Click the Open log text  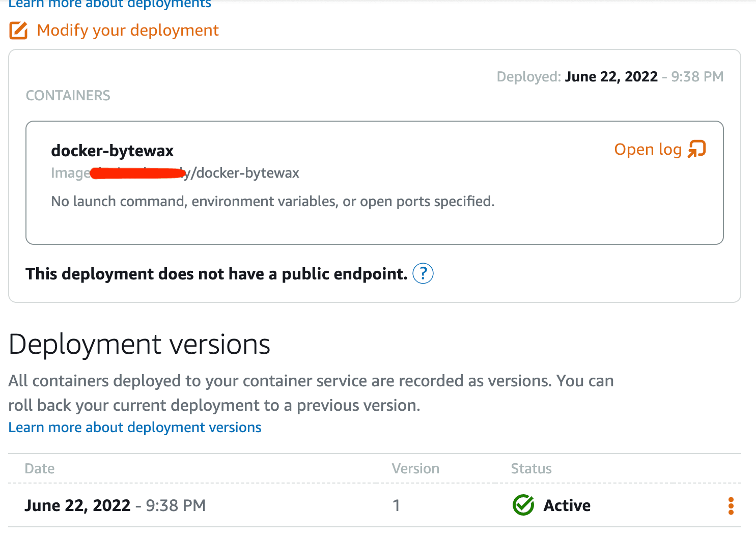point(648,150)
